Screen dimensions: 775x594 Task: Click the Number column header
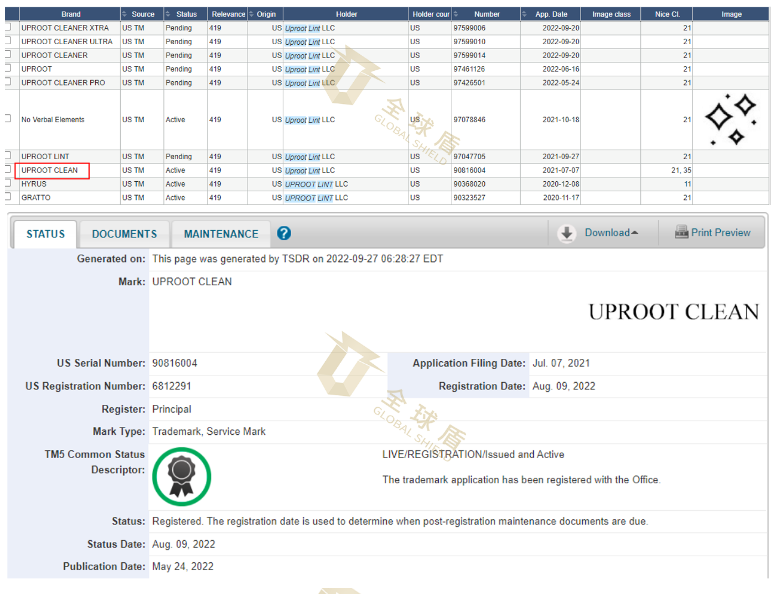click(486, 14)
